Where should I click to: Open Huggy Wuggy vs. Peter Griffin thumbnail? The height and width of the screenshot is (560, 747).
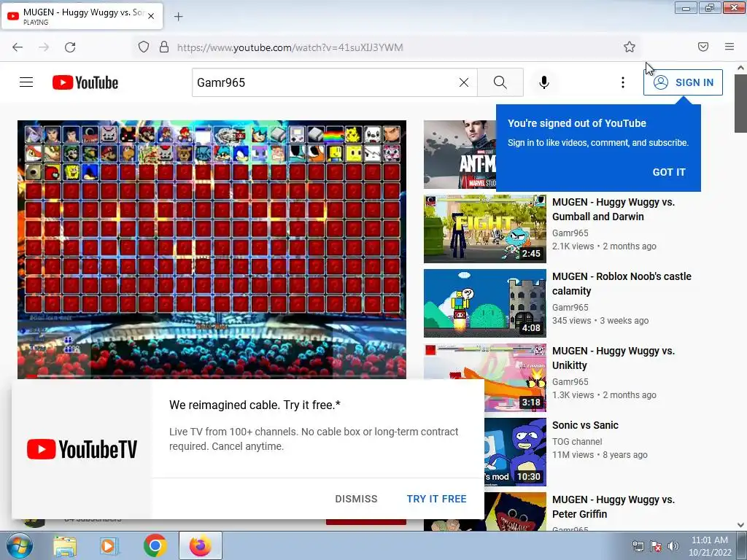(x=516, y=511)
